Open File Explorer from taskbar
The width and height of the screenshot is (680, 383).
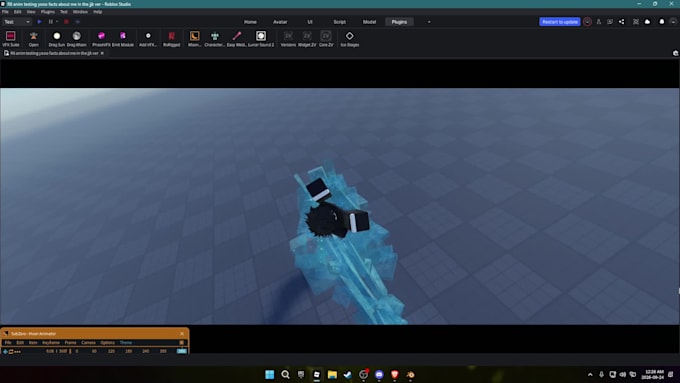[332, 374]
